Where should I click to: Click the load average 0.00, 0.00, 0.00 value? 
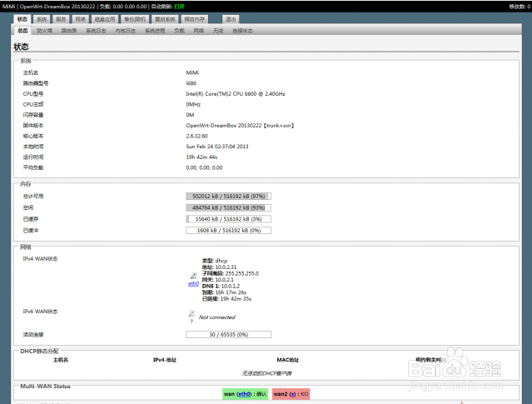coord(204,167)
